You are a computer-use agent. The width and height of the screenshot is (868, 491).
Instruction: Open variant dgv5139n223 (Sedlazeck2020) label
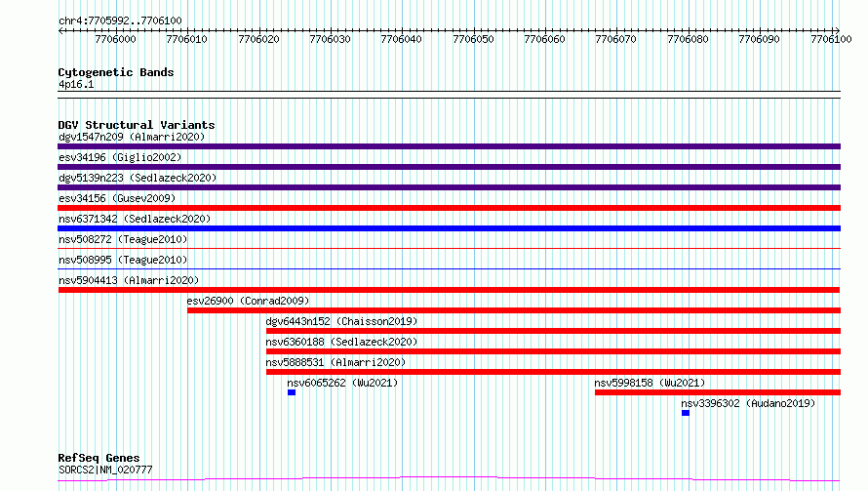pos(138,178)
